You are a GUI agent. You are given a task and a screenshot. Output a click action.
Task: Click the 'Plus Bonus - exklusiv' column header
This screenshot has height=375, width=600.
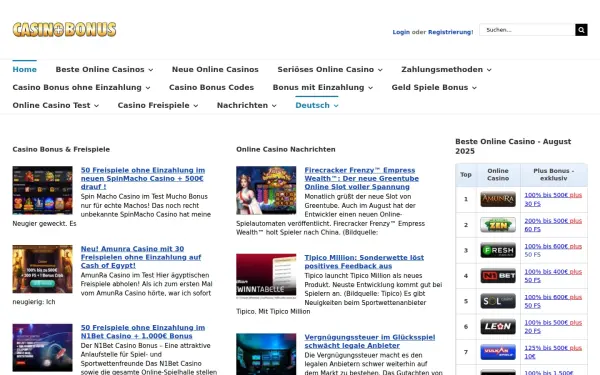(554, 174)
